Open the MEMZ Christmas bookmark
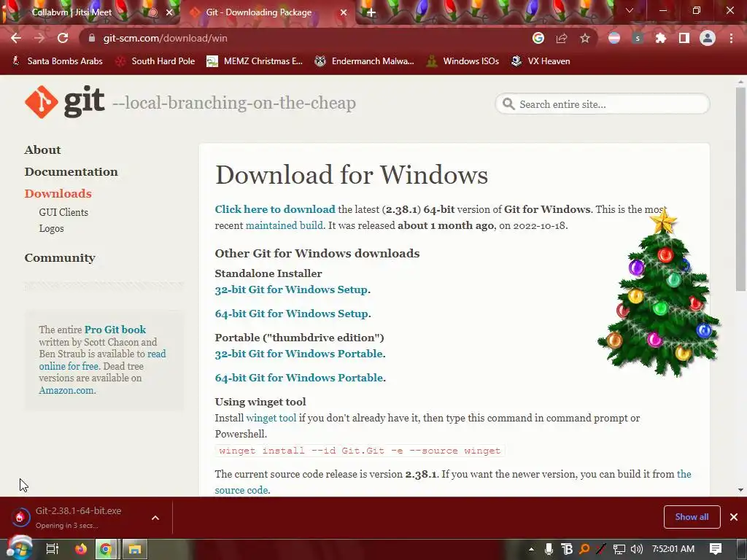This screenshot has height=560, width=747. click(x=255, y=61)
